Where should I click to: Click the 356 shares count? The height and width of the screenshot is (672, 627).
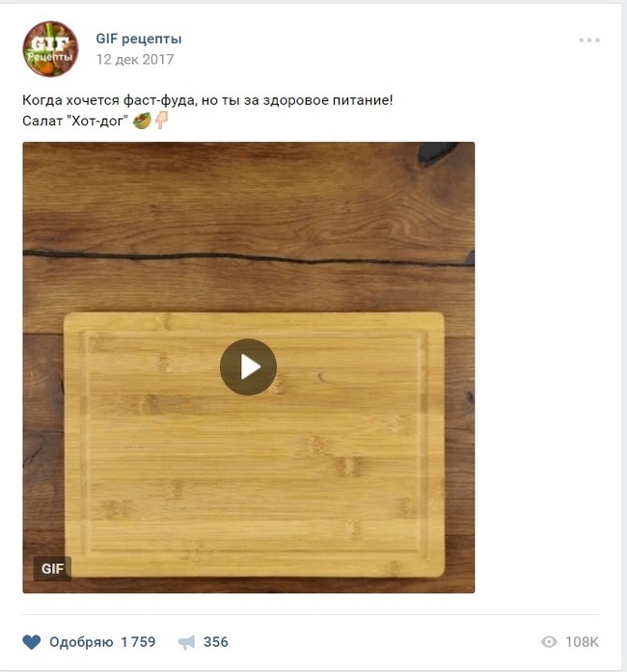216,642
